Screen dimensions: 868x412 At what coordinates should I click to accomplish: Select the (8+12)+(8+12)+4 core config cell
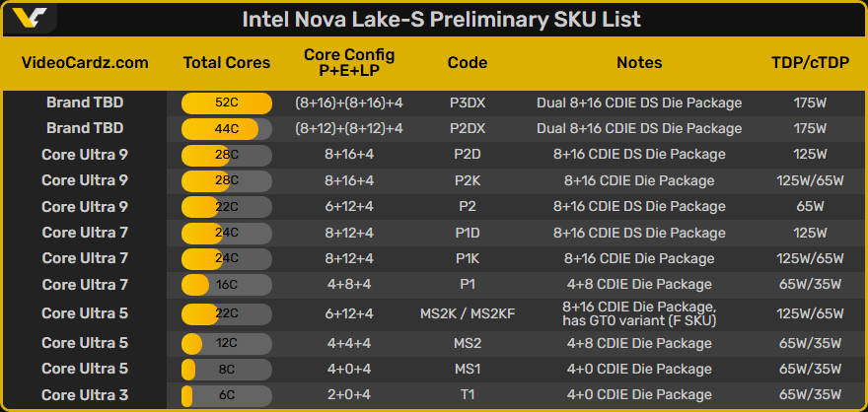(x=349, y=128)
